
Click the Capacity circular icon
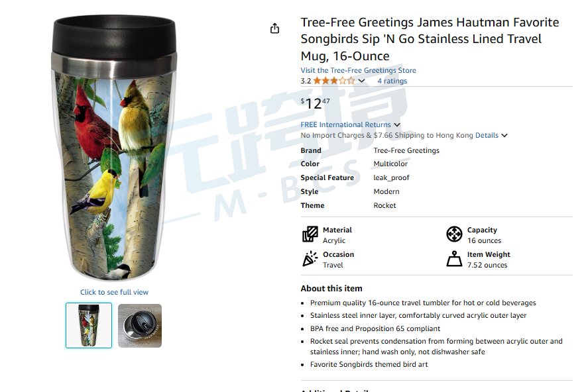click(454, 234)
